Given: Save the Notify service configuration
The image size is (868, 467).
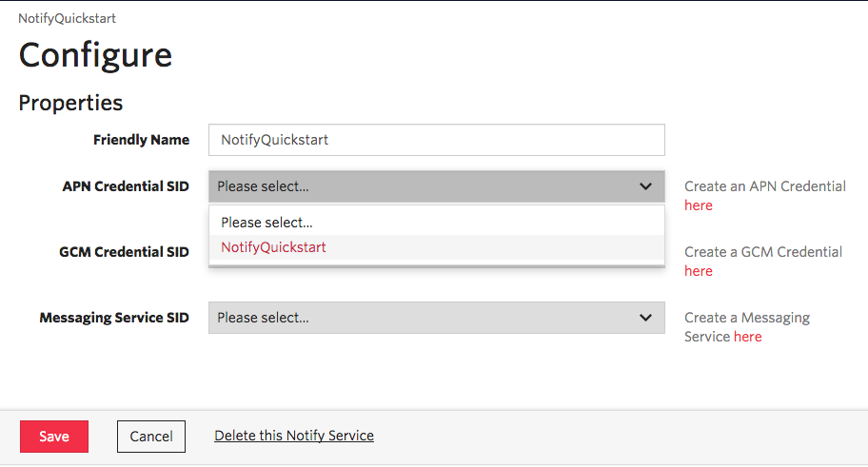Looking at the screenshot, I should (x=54, y=437).
